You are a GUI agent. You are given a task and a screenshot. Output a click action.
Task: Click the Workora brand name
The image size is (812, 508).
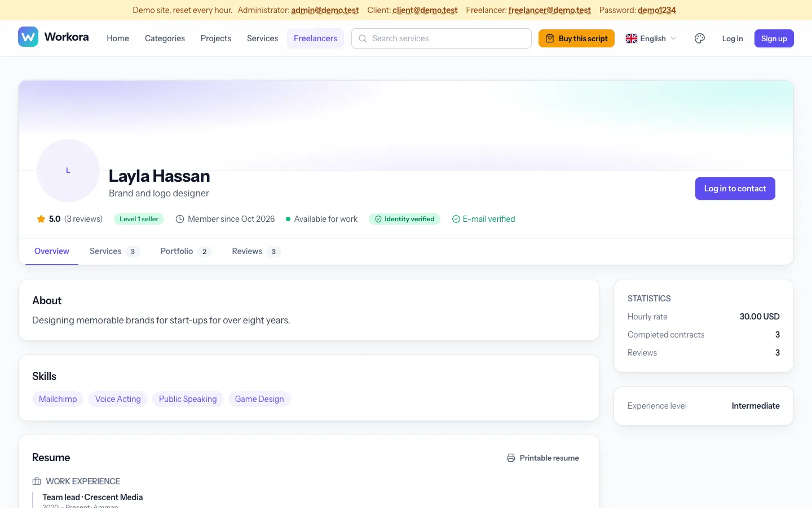(x=67, y=37)
